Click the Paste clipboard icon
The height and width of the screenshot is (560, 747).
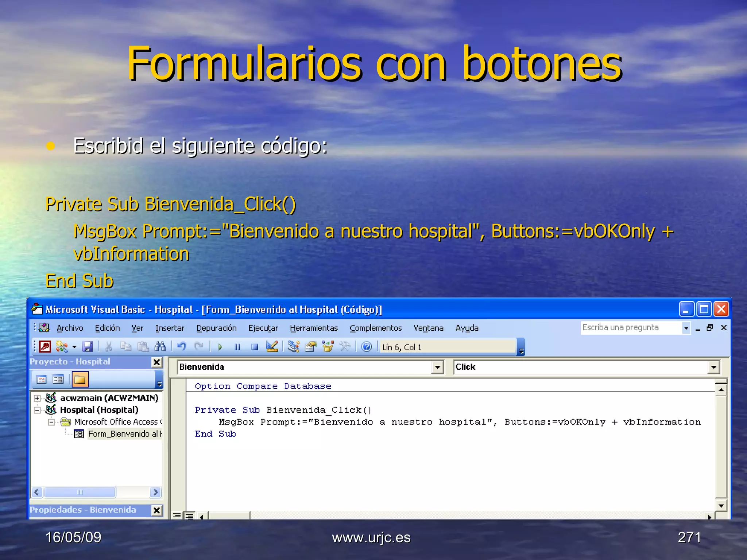[x=143, y=346]
